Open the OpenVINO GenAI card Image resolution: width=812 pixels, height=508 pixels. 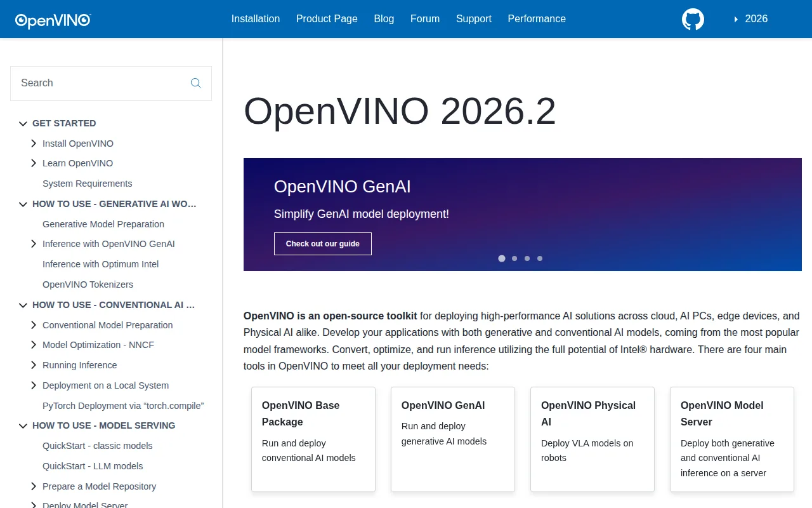[453, 439]
